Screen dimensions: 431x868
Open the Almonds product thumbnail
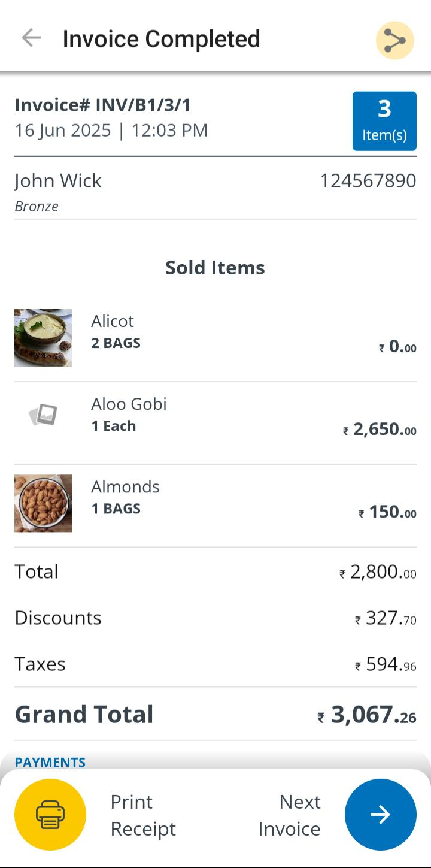click(x=43, y=503)
